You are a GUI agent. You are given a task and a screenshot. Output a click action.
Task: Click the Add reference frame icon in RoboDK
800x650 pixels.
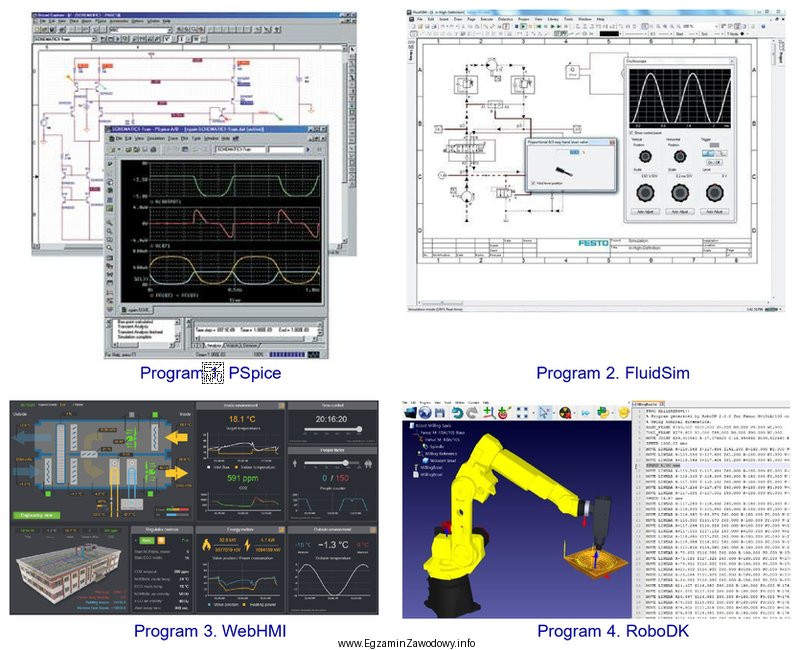489,412
